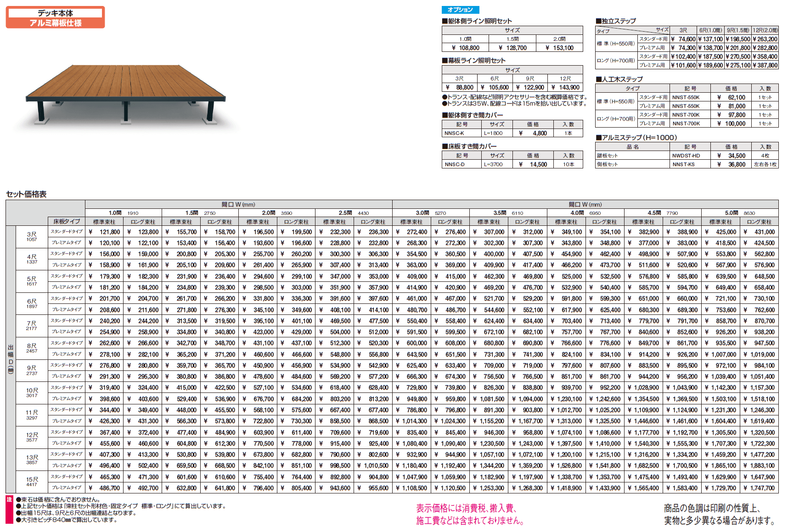Click the 5.0間 8630 column header
The image size is (788, 532).
point(739,213)
